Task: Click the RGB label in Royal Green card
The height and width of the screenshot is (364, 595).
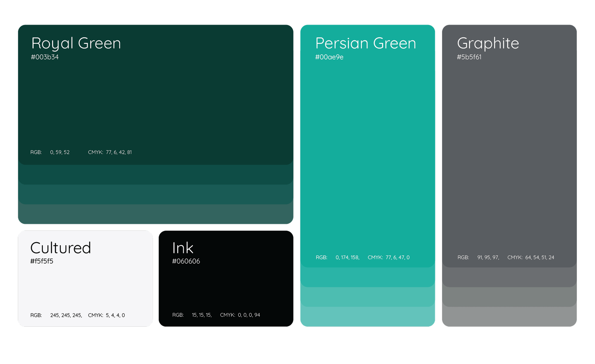Action: tap(36, 152)
